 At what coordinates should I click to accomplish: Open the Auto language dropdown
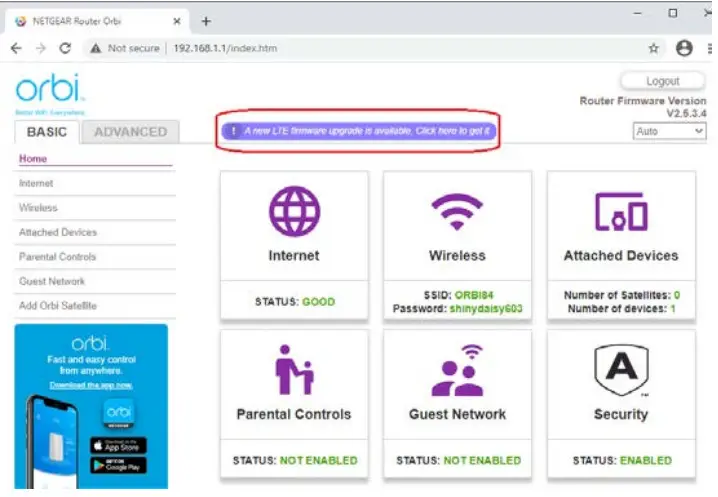(x=669, y=131)
